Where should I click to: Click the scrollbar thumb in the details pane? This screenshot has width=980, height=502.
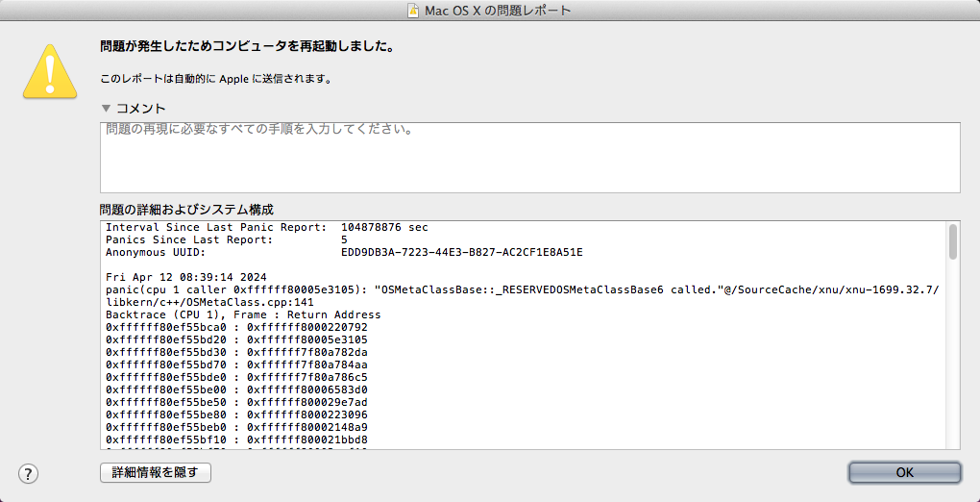tap(952, 241)
